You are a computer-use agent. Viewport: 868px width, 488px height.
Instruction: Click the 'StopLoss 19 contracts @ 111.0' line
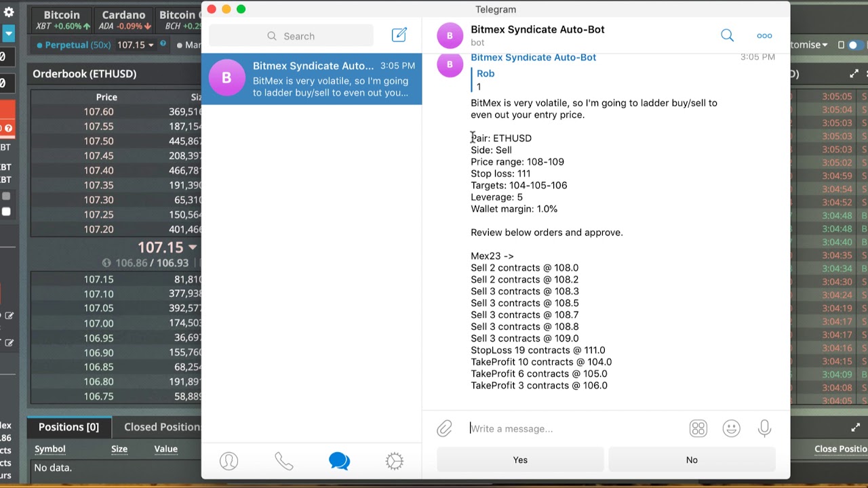[538, 350]
